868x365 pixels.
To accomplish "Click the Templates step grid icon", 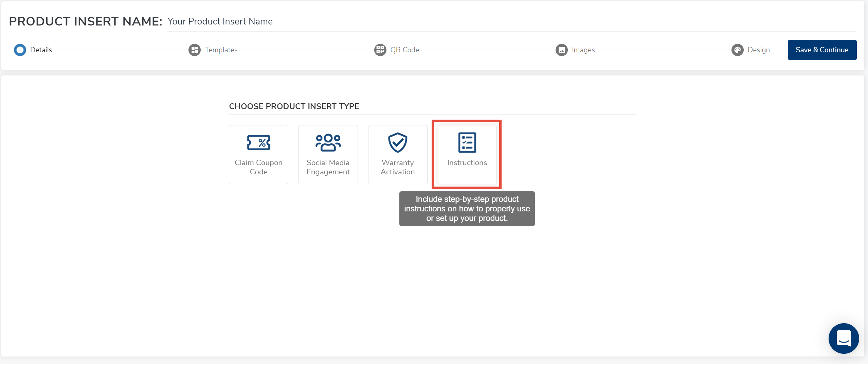I will 195,50.
